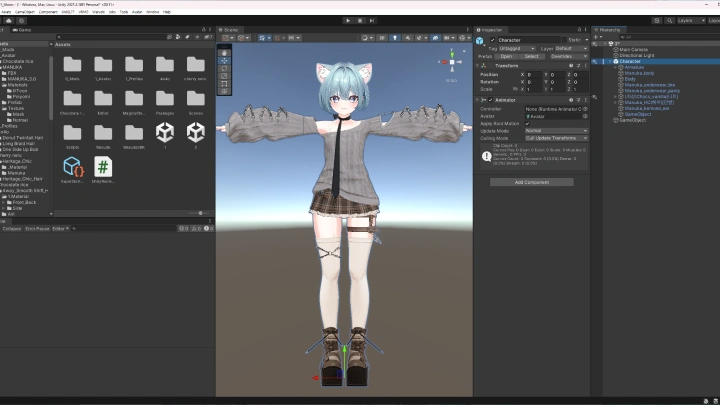Open the cloud services icon
The image size is (720, 405).
(x=9, y=21)
